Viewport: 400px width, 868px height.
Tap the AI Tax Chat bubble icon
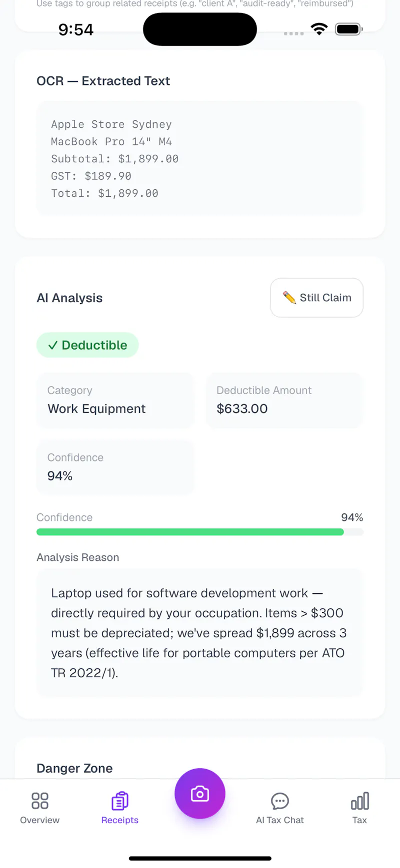280,801
